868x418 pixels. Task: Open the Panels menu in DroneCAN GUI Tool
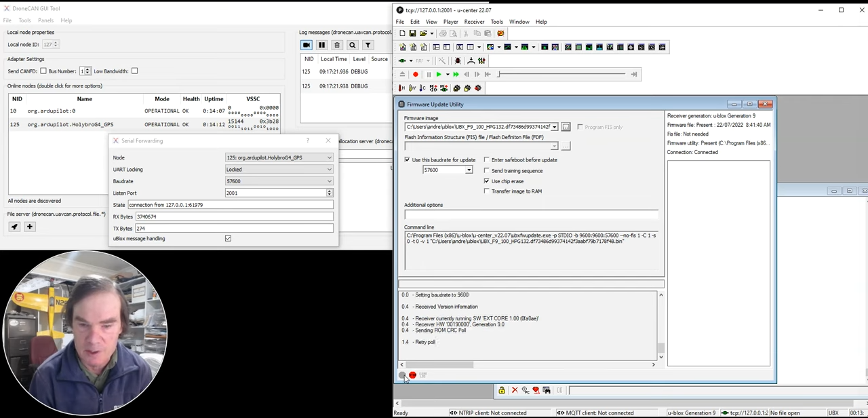[x=45, y=20]
